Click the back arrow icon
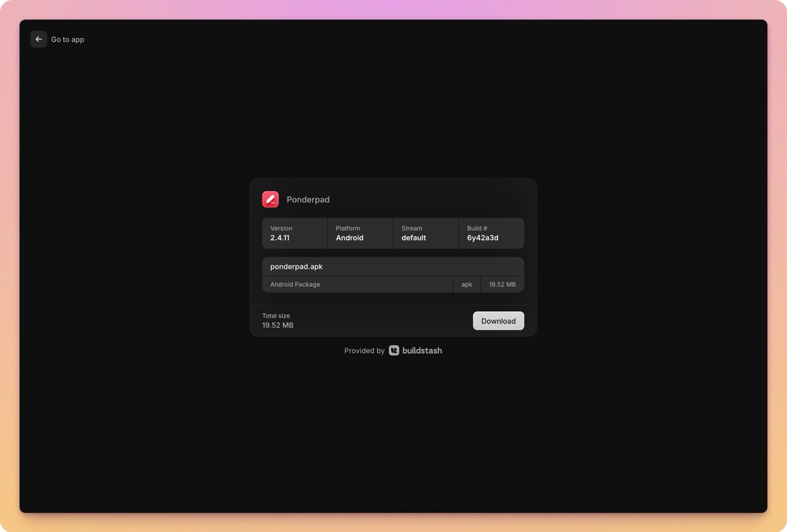This screenshot has height=532, width=787. click(x=38, y=39)
